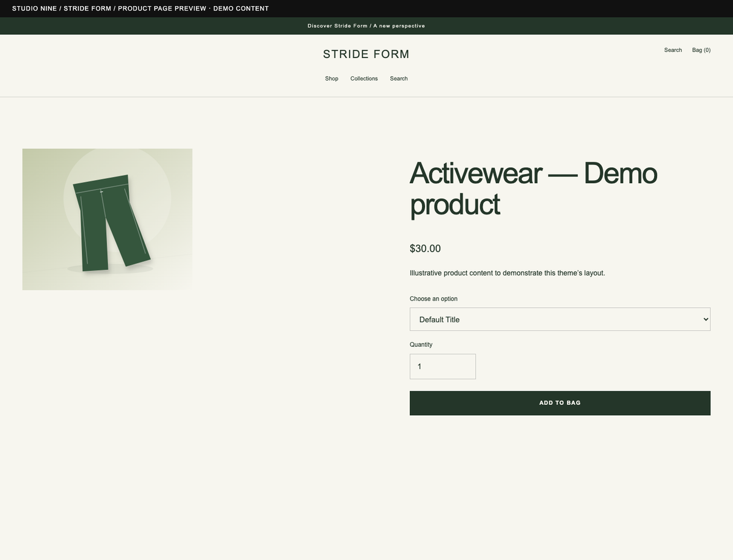Viewport: 733px width, 560px height.
Task: Go to the STRIDE FORM store logo
Action: (366, 54)
